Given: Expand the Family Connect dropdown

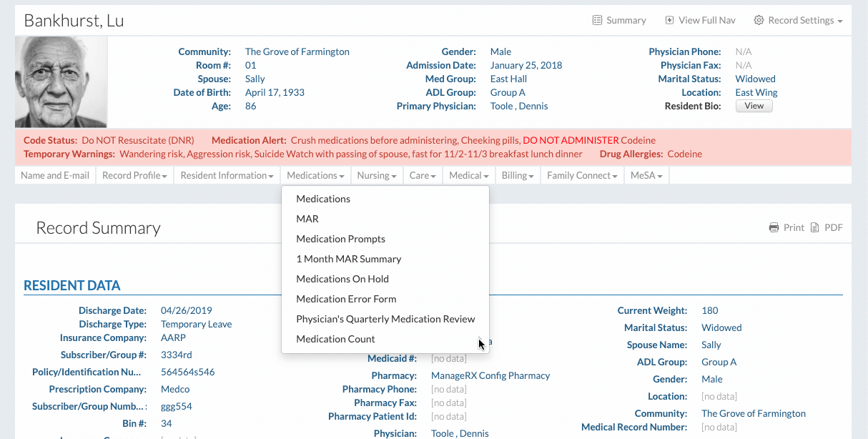Looking at the screenshot, I should (x=582, y=176).
